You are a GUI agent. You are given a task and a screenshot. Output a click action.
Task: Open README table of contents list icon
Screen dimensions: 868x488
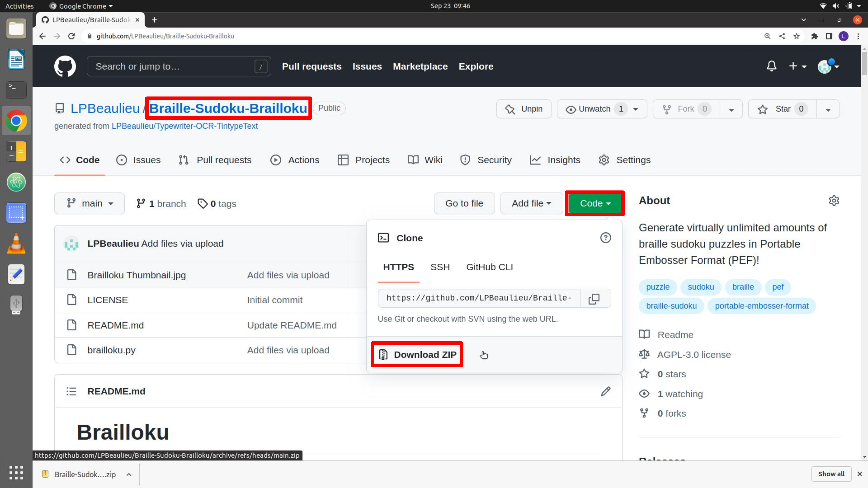(71, 391)
